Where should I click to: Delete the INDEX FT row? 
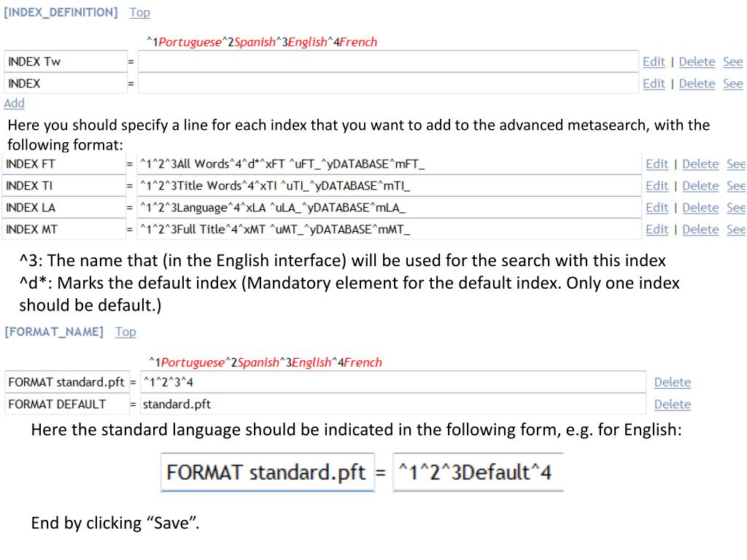[x=700, y=164]
